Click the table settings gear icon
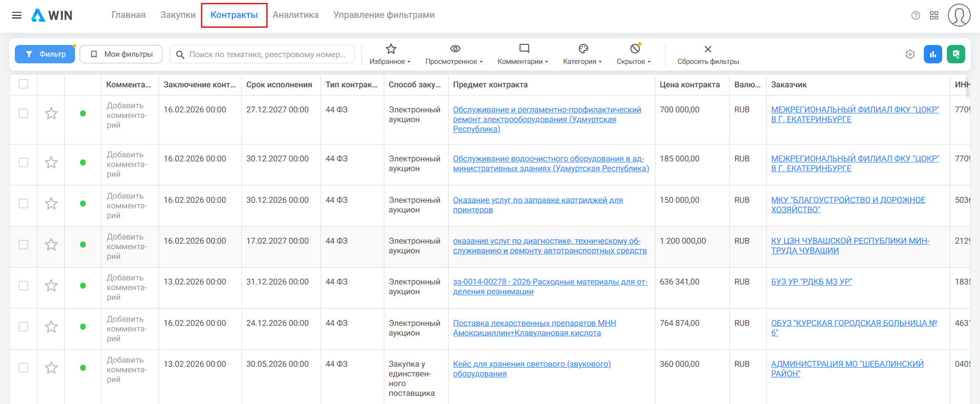 click(x=910, y=54)
